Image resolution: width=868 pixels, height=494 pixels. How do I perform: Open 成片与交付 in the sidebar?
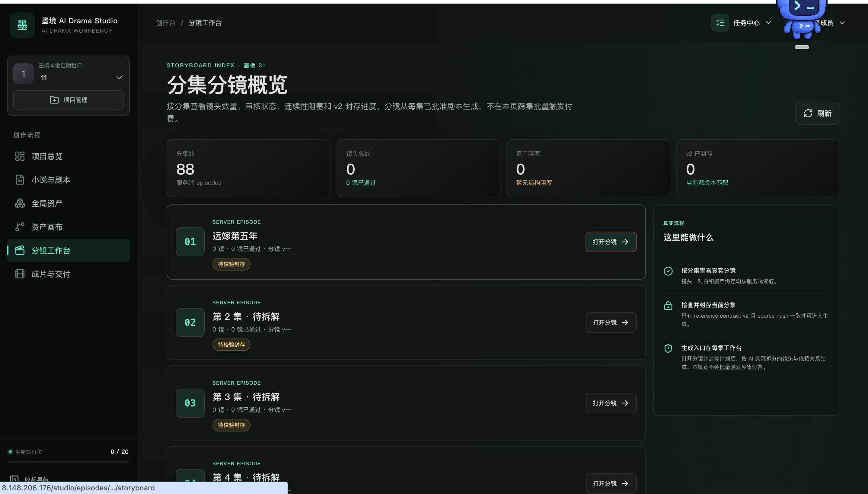coord(69,274)
